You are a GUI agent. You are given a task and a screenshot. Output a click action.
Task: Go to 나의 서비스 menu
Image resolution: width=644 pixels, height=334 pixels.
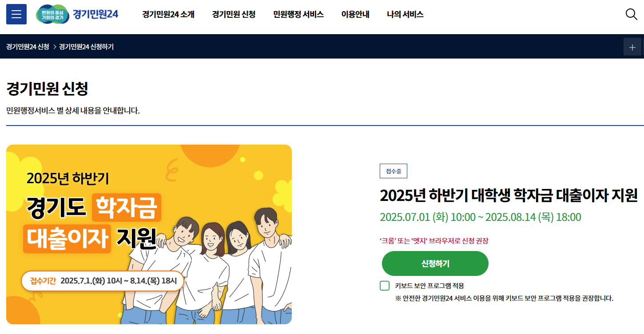pos(405,14)
